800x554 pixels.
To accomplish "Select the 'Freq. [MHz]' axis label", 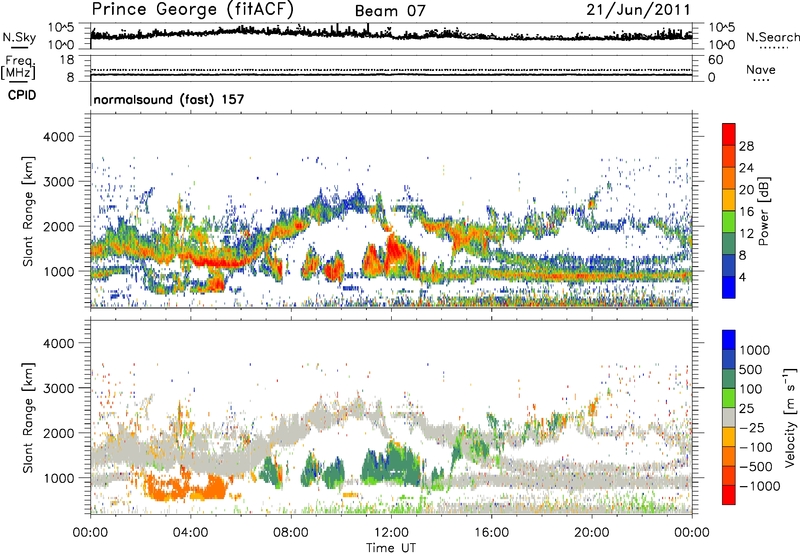I will (18, 67).
